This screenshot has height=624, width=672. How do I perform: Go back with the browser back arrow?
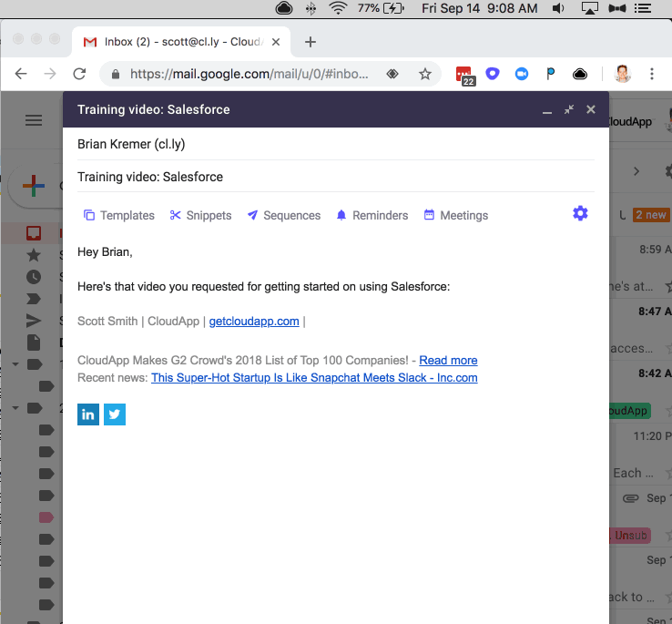21,74
